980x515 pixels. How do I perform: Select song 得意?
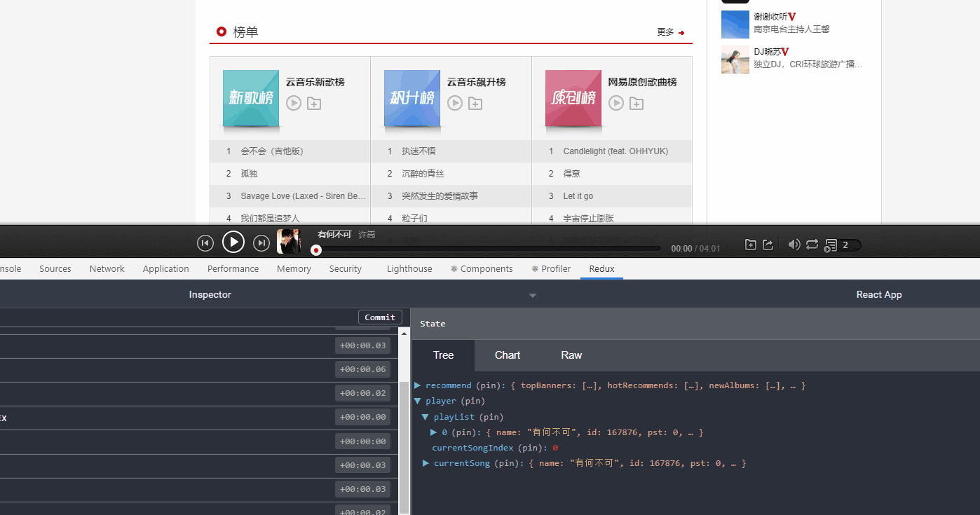tap(572, 174)
